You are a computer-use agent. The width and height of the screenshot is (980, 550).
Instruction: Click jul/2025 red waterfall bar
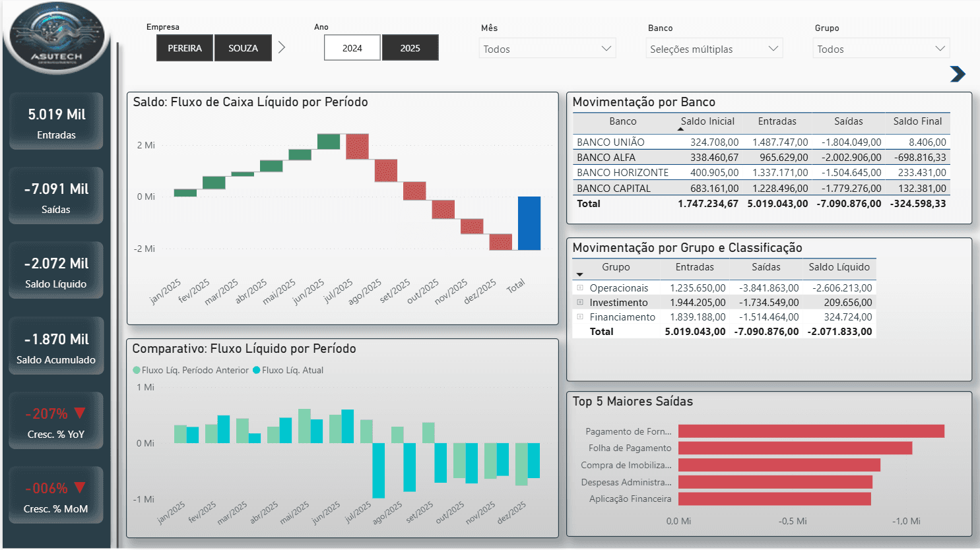coord(357,146)
